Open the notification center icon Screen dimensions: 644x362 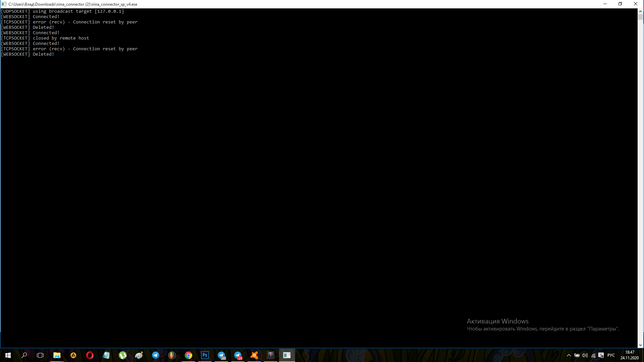coord(601,355)
